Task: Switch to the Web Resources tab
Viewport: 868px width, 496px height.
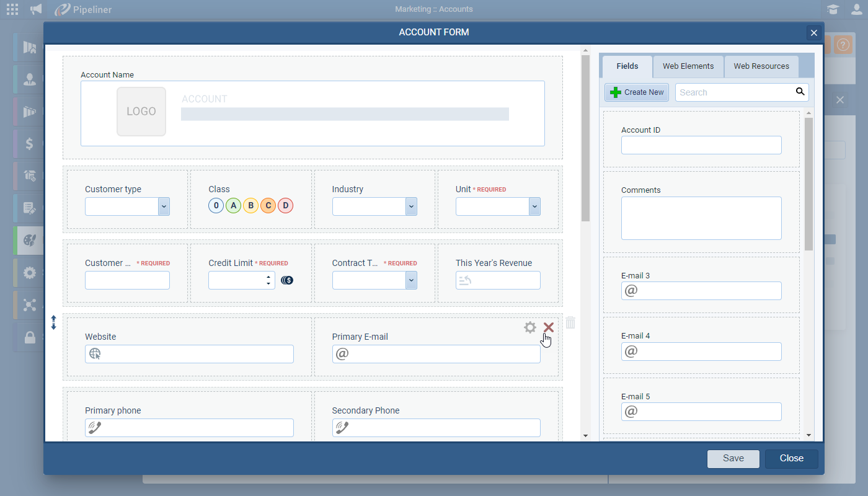Action: 761,66
